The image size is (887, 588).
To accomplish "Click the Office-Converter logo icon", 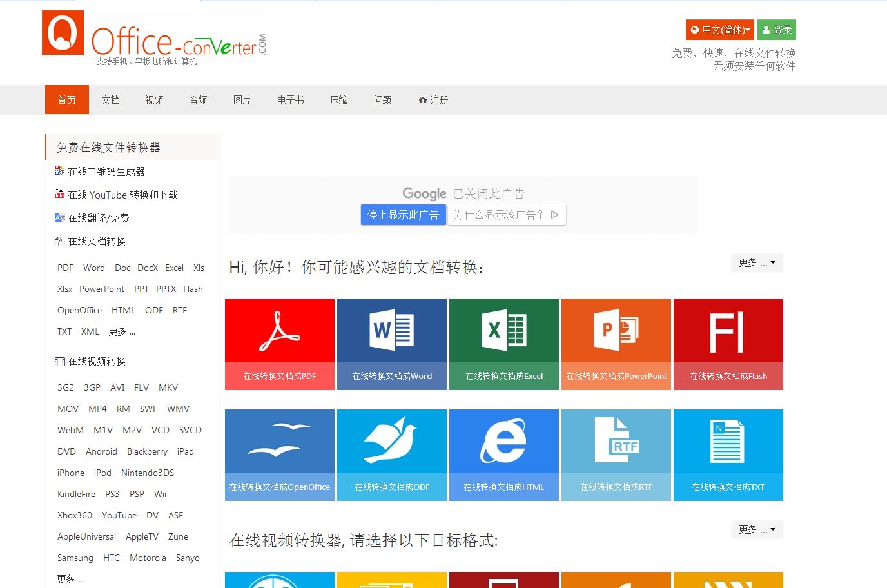I will click(x=63, y=32).
